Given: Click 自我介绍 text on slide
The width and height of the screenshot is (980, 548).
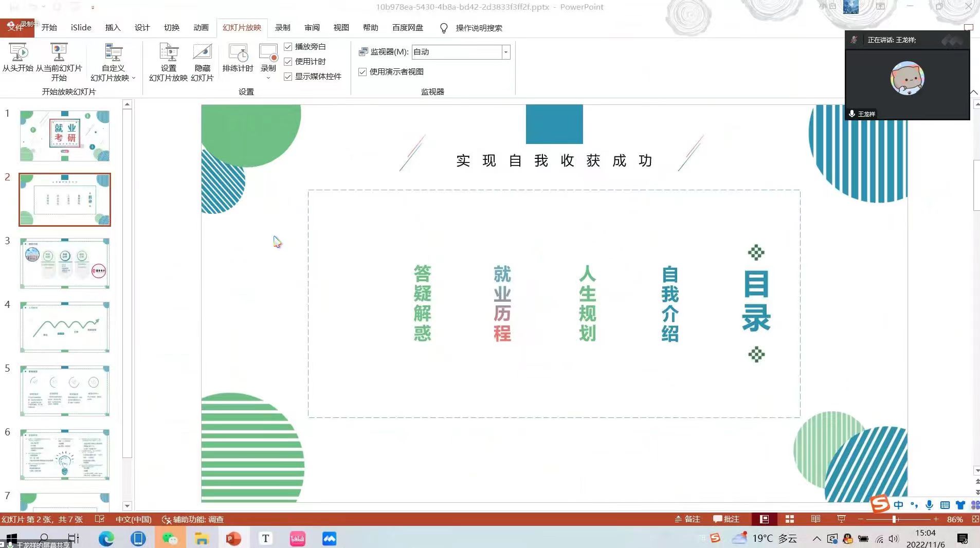Looking at the screenshot, I should point(670,304).
